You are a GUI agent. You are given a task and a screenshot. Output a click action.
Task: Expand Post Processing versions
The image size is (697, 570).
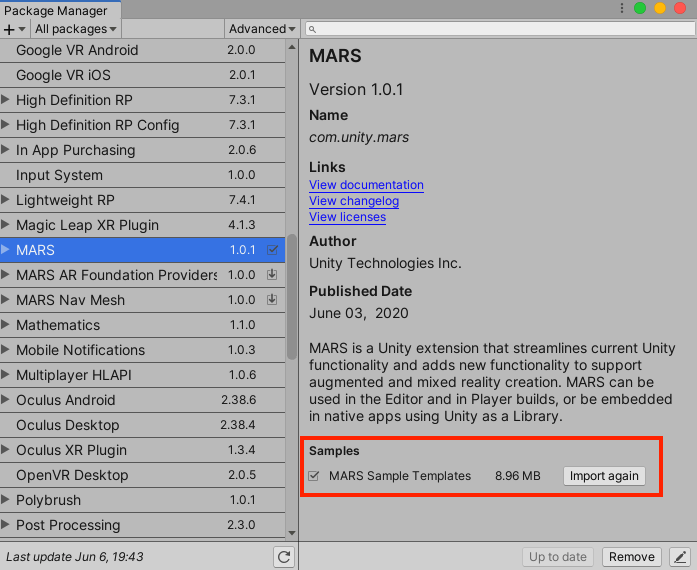pos(5,524)
